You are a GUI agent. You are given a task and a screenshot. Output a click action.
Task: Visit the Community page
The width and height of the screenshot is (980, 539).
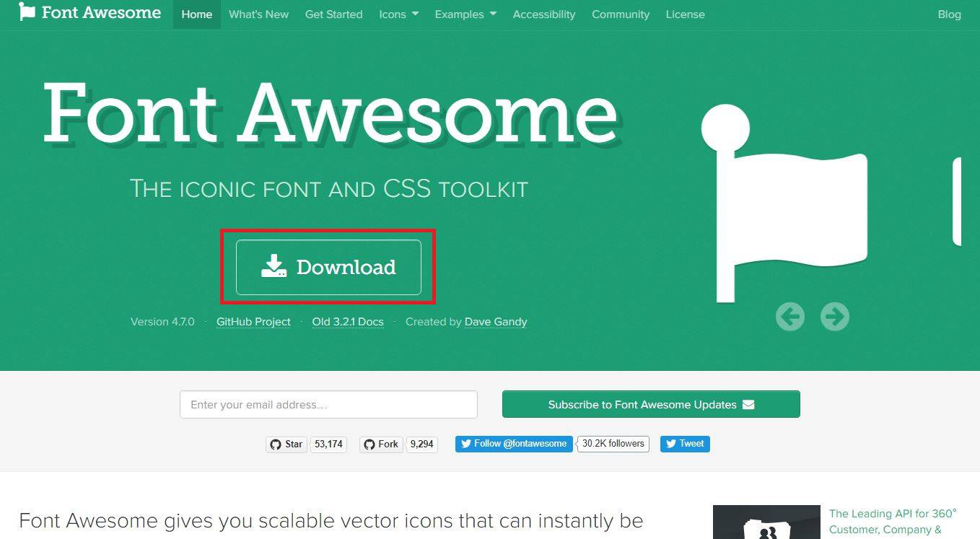[x=620, y=14]
